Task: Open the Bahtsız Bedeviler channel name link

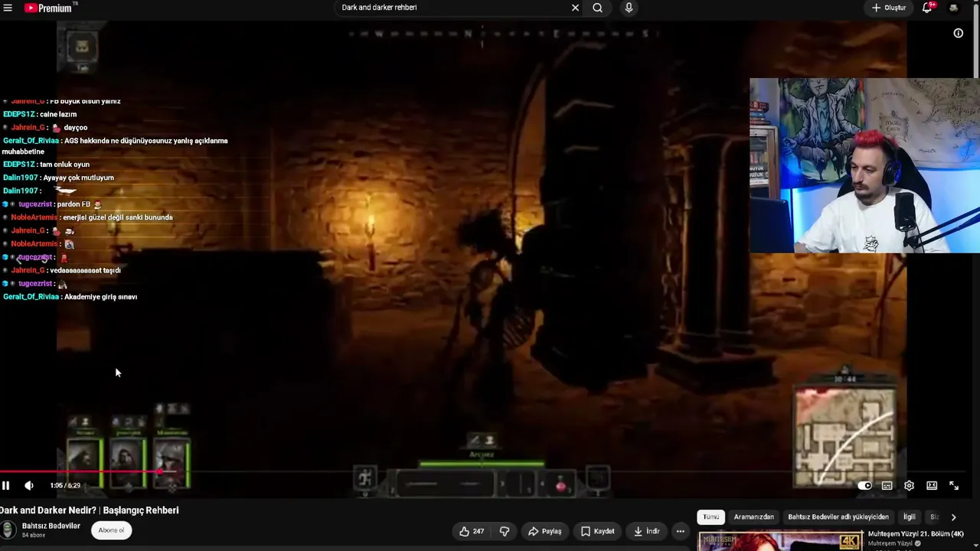Action: pyautogui.click(x=51, y=526)
